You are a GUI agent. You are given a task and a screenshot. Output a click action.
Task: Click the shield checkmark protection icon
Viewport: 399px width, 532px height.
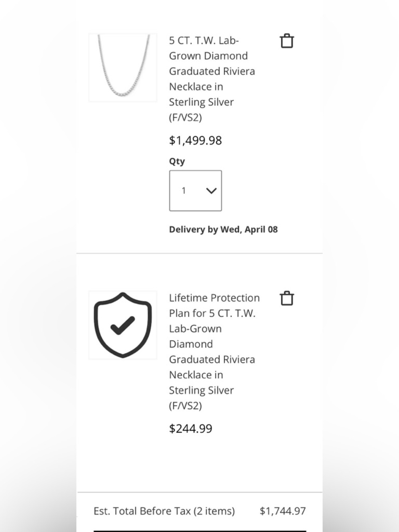[x=123, y=325]
